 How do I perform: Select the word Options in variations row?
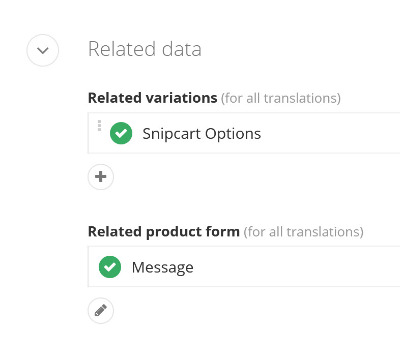233,134
